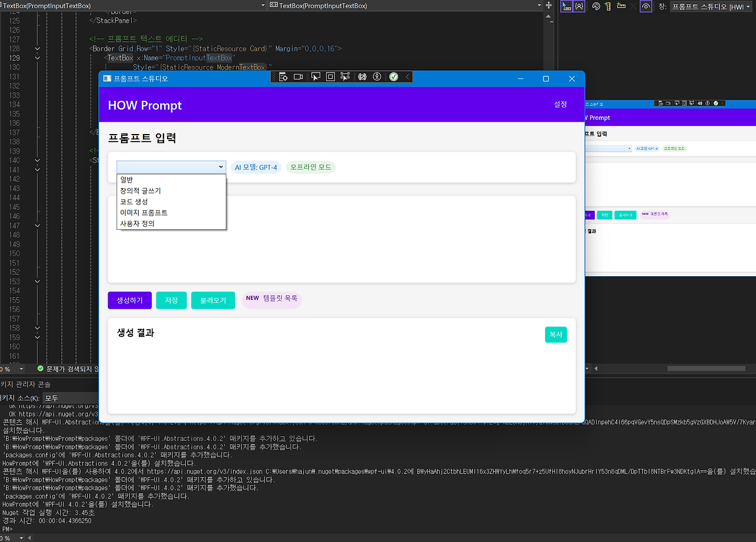
Task: Click the 불러오기 button
Action: [213, 300]
